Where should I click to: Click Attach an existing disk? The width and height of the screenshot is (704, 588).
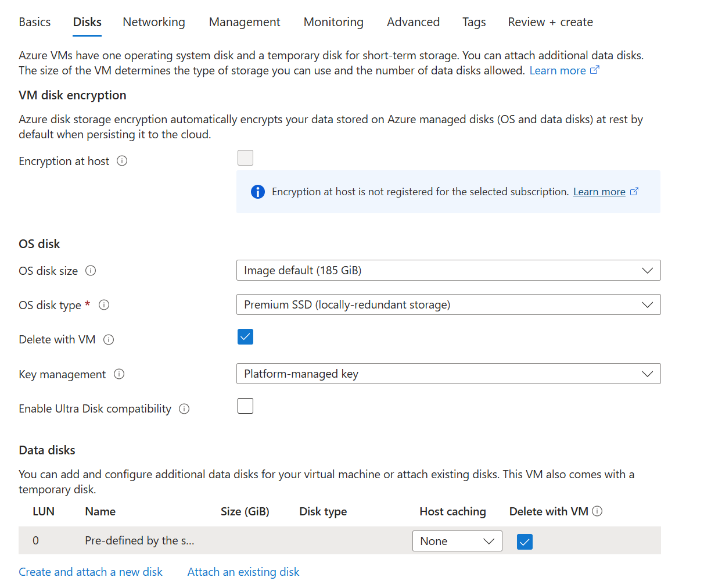tap(243, 572)
